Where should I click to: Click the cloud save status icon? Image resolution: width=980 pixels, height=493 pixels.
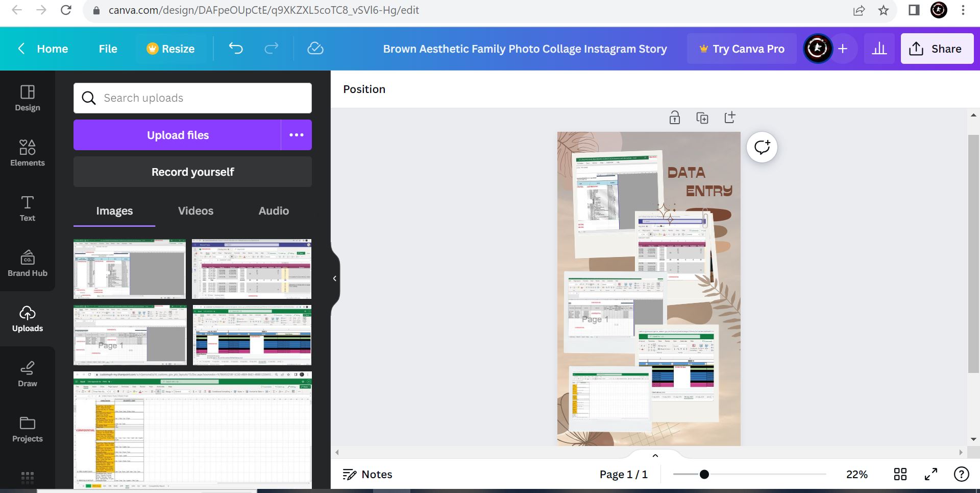click(x=315, y=49)
